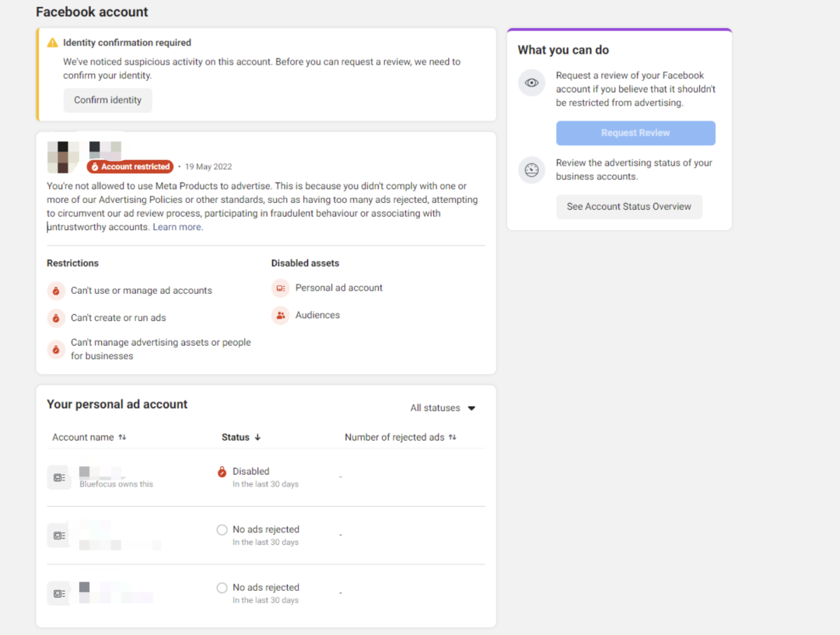Open the Learn more link

pos(178,227)
